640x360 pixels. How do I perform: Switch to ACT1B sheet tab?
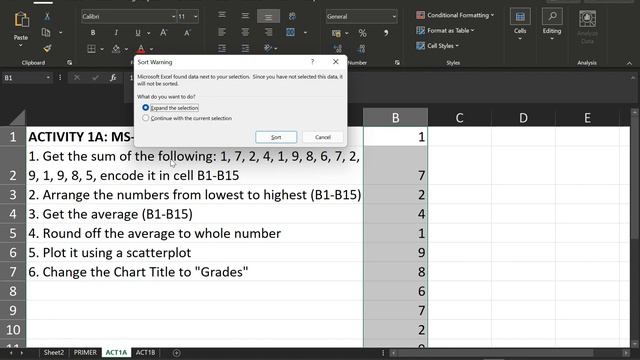145,353
